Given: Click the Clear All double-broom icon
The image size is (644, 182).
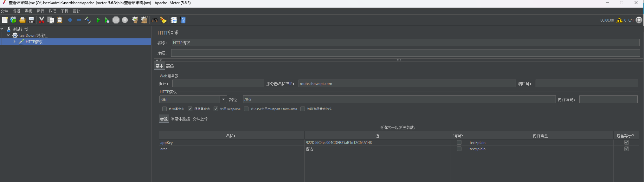Looking at the screenshot, I should pos(144,20).
